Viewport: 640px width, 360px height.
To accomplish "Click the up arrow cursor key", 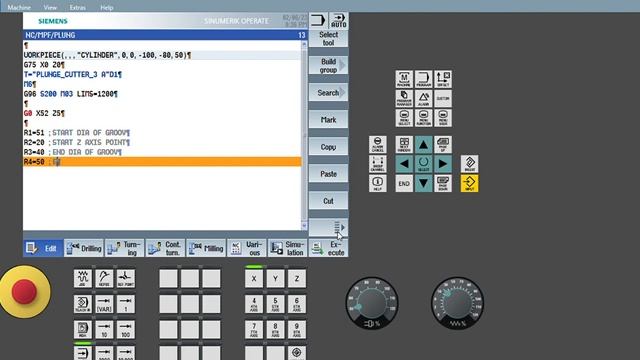I will [x=423, y=144].
